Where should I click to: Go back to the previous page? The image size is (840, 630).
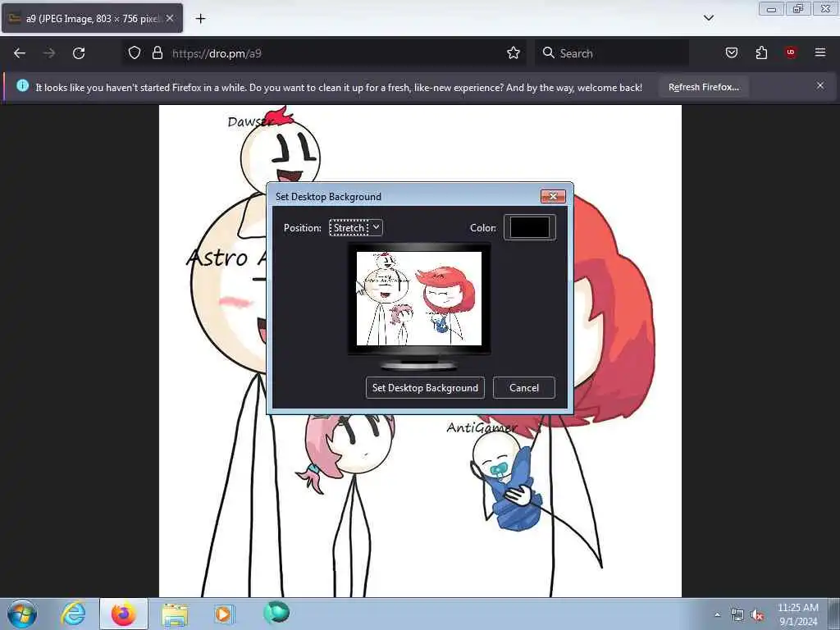pyautogui.click(x=20, y=53)
